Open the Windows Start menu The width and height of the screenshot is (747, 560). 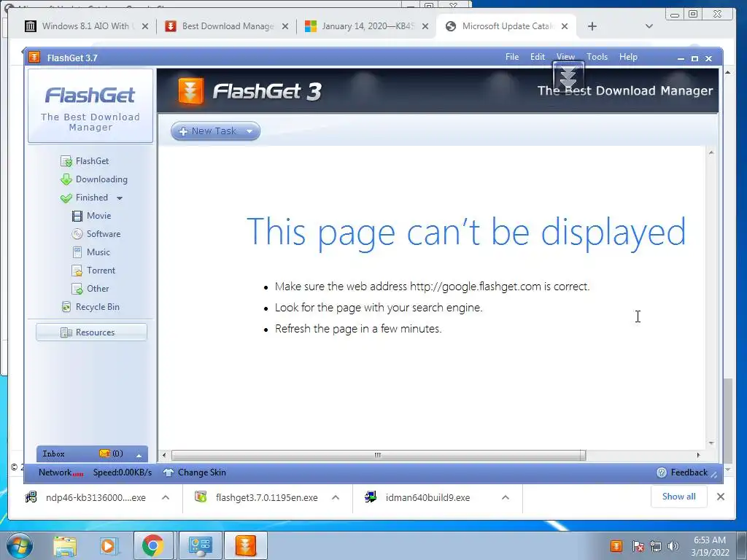(x=18, y=545)
